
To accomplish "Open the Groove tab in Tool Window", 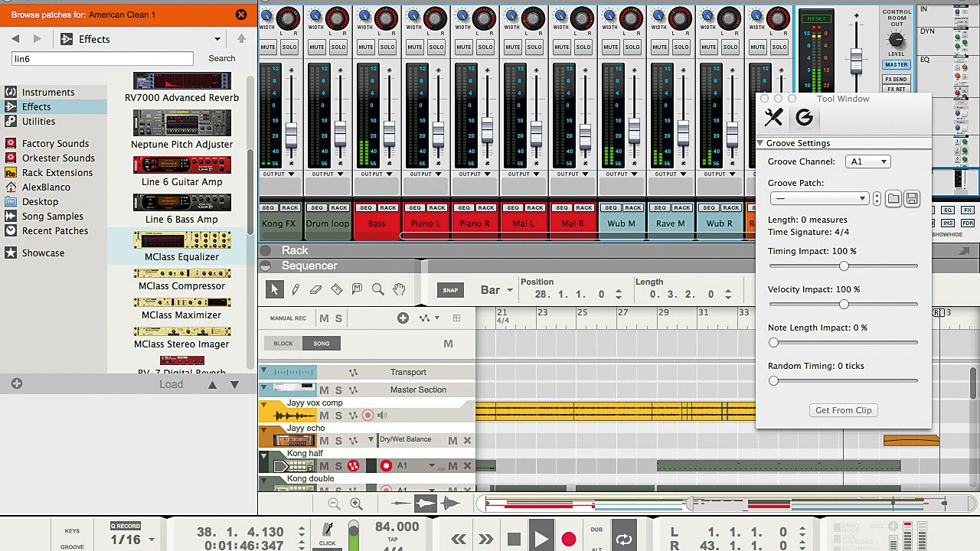I will pyautogui.click(x=804, y=117).
